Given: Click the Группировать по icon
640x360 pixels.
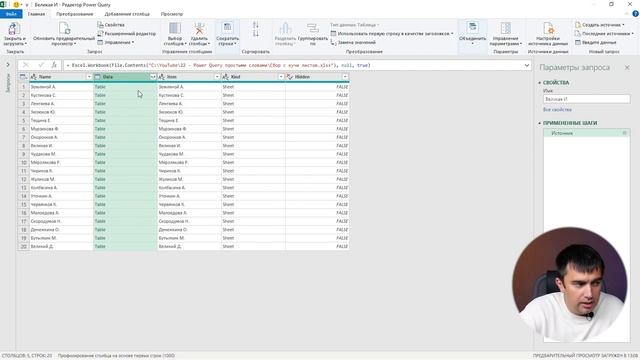Looking at the screenshot, I should pyautogui.click(x=313, y=28).
